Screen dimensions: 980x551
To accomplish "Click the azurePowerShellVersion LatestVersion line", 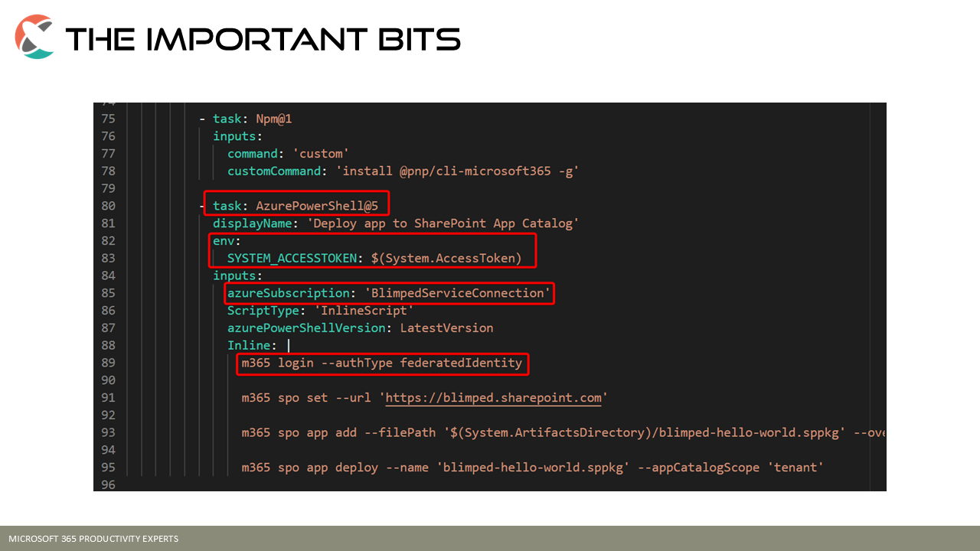I will 360,328.
